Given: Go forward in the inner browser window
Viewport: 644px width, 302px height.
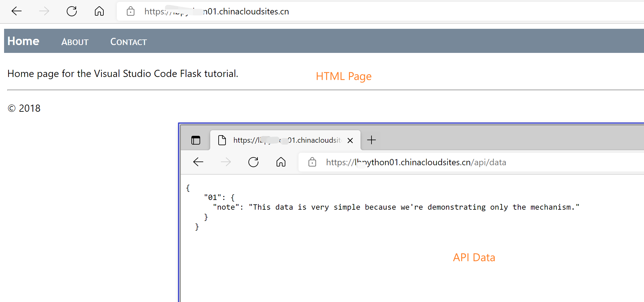Looking at the screenshot, I should 226,162.
